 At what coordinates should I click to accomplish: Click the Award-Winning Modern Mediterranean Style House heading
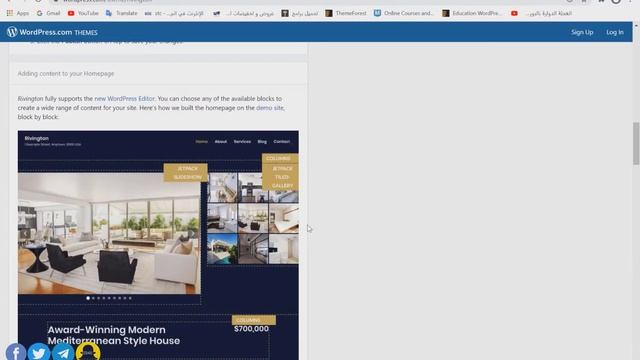114,335
